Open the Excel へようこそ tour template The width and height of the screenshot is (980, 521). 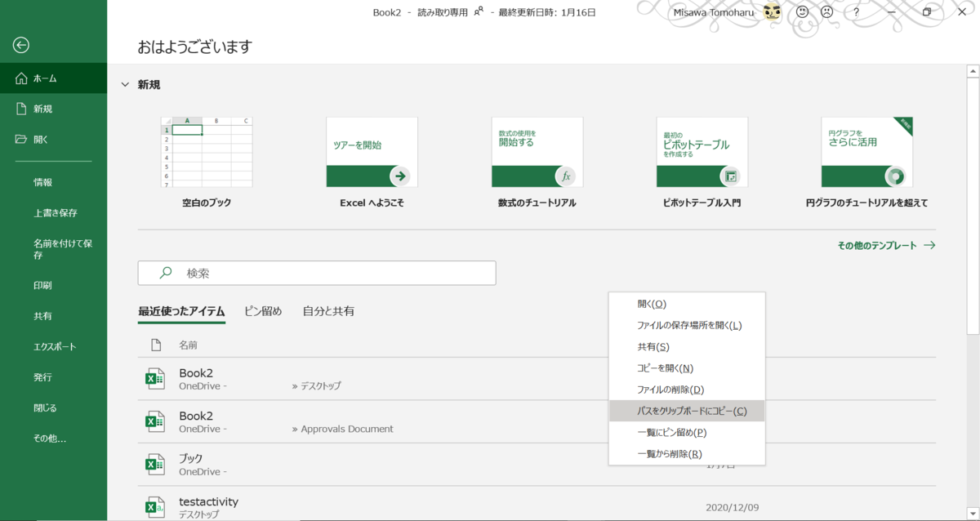click(372, 162)
